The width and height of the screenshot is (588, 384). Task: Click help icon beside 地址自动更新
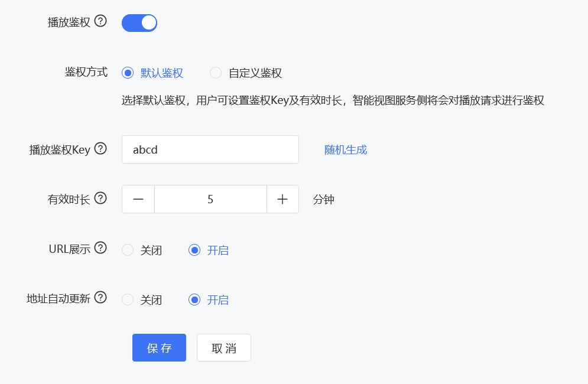coord(100,298)
